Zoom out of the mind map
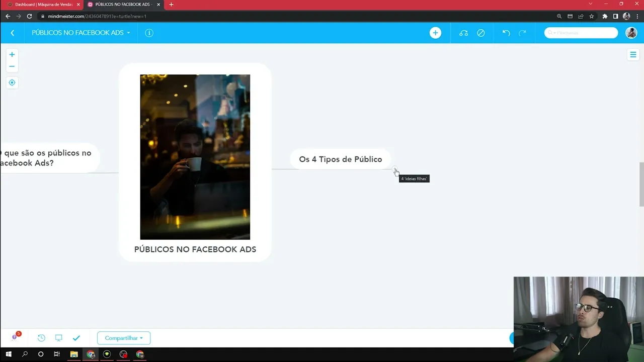 [x=12, y=66]
